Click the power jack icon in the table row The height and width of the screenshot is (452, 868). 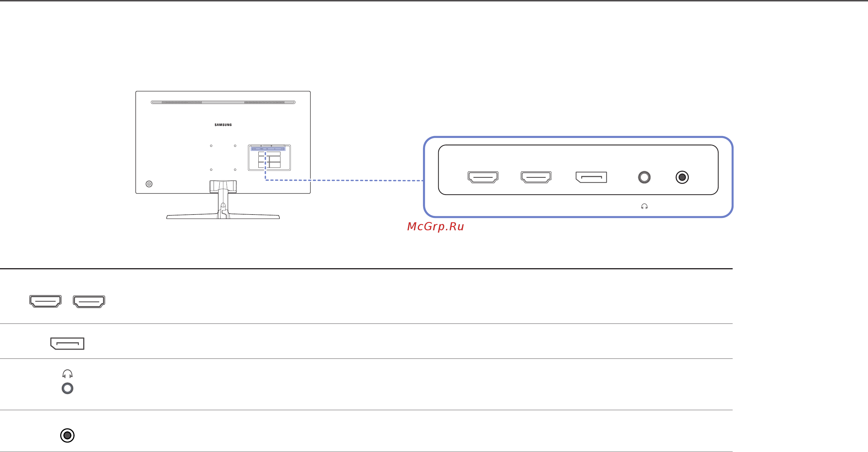click(x=67, y=435)
